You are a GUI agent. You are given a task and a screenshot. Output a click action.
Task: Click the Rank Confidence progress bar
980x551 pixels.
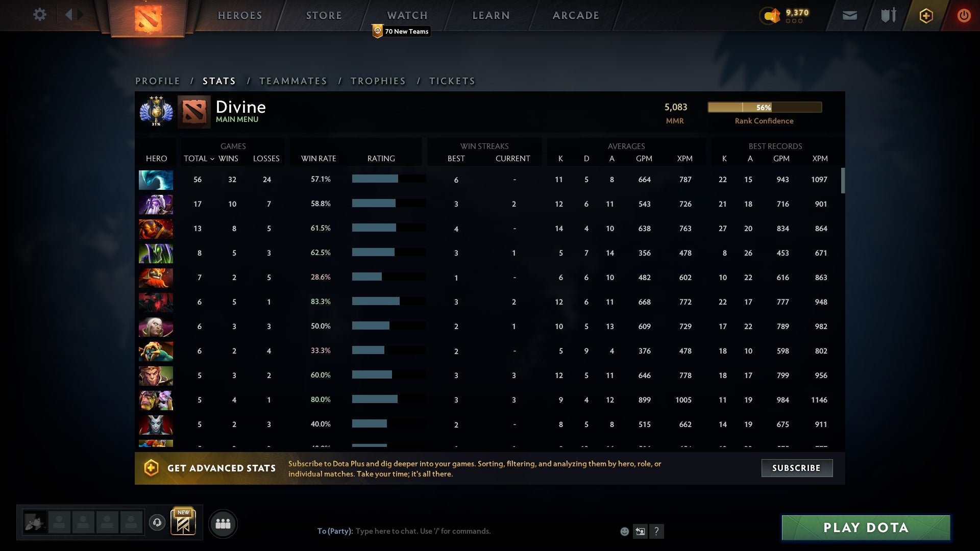coord(764,107)
